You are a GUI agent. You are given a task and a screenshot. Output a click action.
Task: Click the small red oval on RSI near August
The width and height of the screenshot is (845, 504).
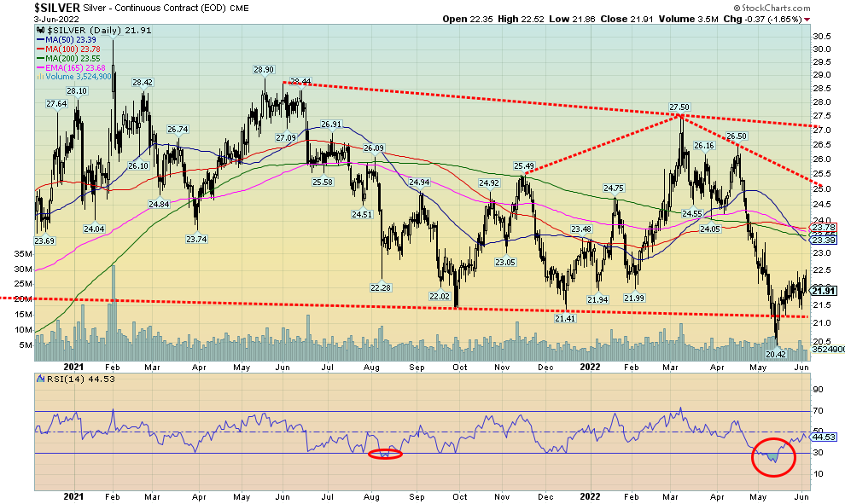(x=387, y=454)
